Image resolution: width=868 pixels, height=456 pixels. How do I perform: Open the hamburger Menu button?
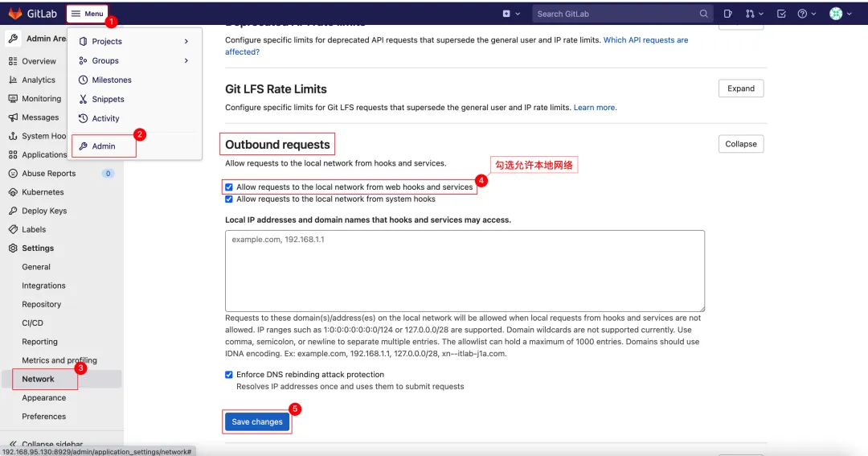(88, 14)
